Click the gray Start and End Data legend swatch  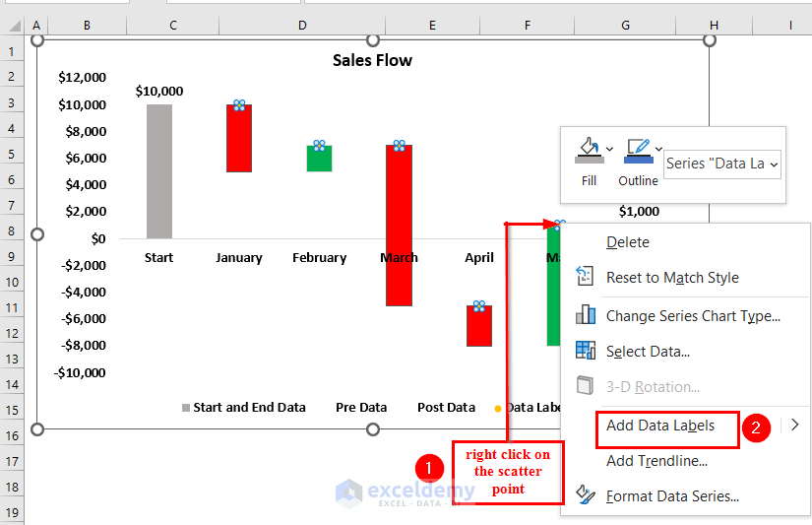pyautogui.click(x=186, y=408)
